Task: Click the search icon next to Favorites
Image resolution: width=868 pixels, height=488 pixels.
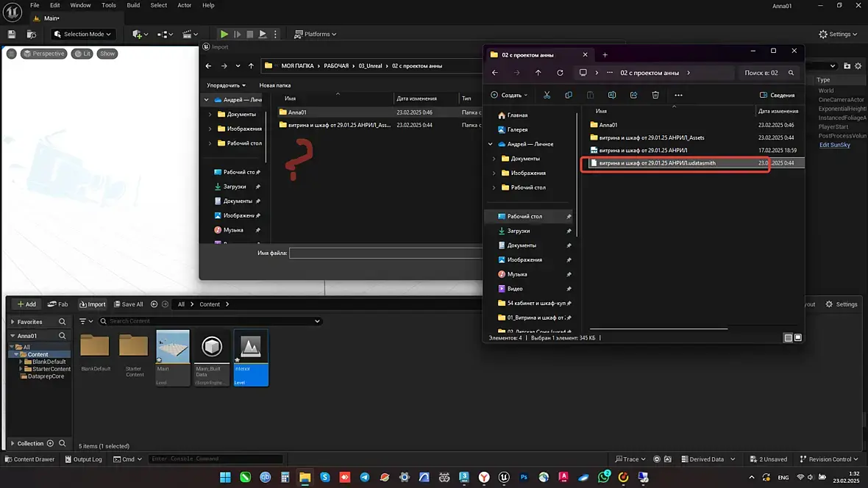Action: [63, 322]
